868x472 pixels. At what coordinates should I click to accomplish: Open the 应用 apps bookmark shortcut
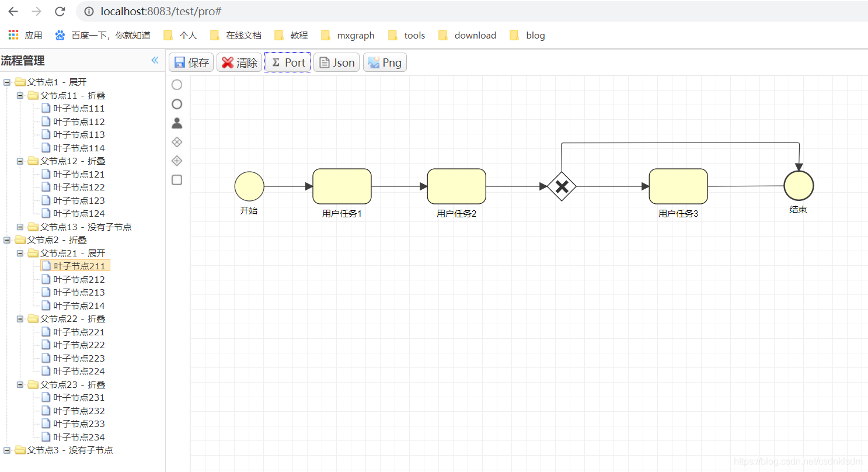[x=25, y=35]
